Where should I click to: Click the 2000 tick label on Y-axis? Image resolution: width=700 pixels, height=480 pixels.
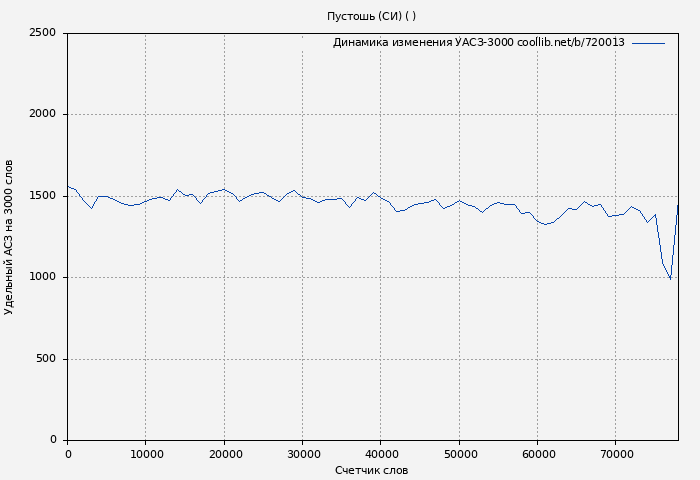[42, 114]
